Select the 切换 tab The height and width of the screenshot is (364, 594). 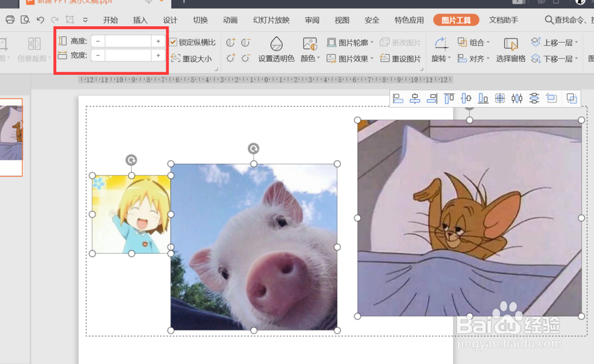[200, 20]
